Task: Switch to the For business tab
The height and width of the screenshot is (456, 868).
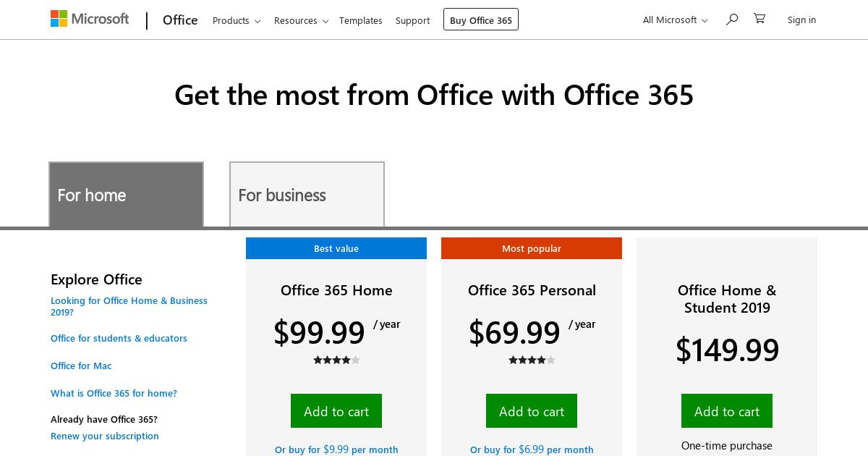Action: [x=307, y=195]
